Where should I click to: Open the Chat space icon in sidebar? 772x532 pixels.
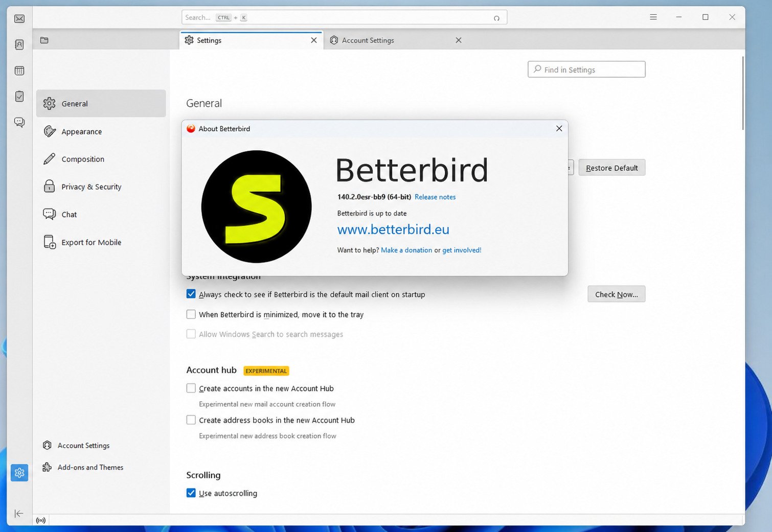click(19, 122)
